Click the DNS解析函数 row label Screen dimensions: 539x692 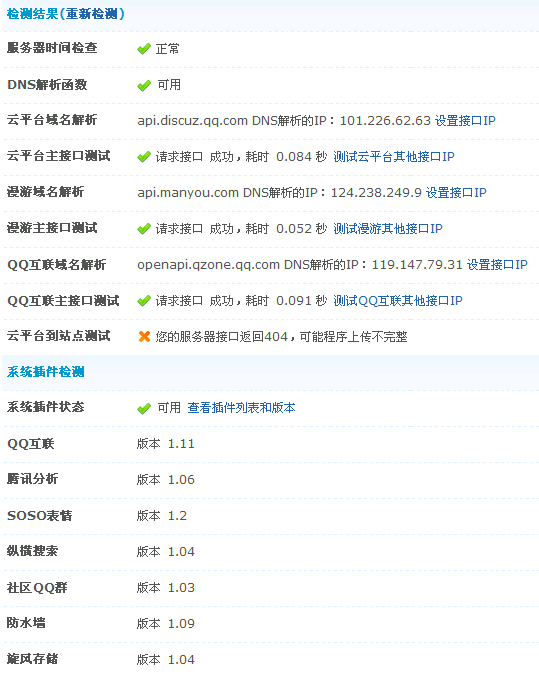(x=47, y=85)
